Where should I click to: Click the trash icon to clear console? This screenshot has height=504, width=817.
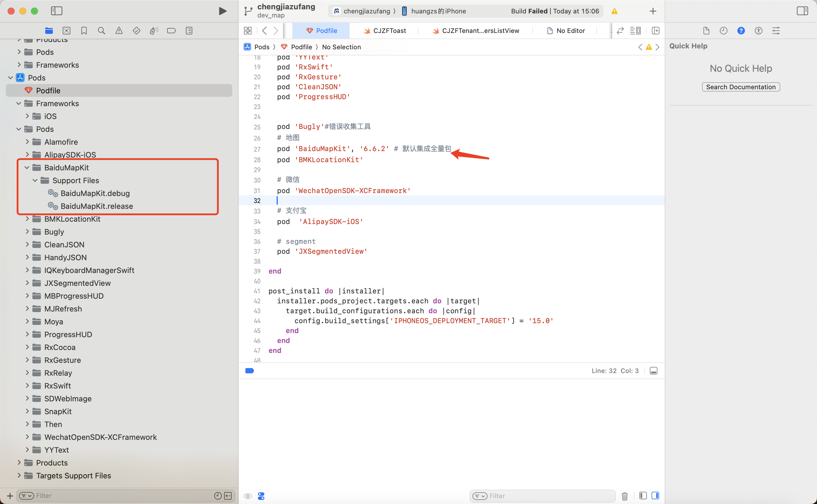(625, 496)
